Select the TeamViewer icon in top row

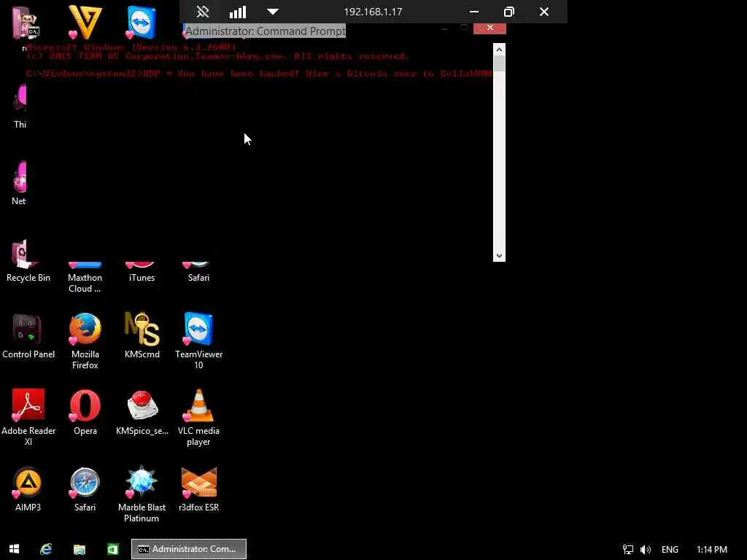point(142,23)
